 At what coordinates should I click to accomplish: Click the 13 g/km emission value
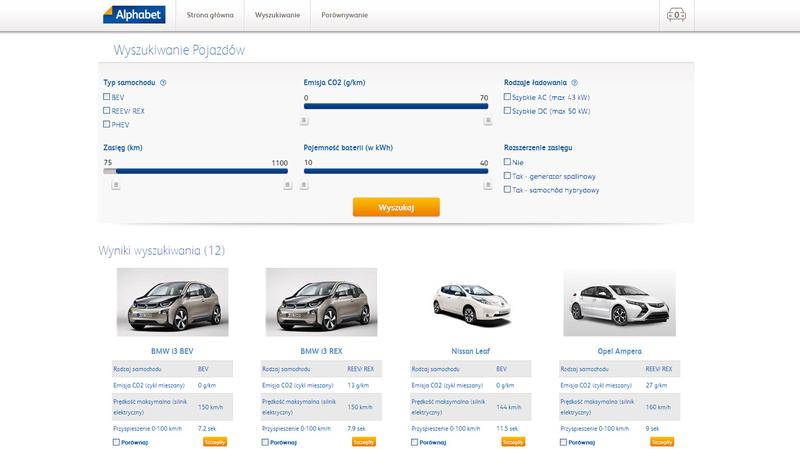358,385
